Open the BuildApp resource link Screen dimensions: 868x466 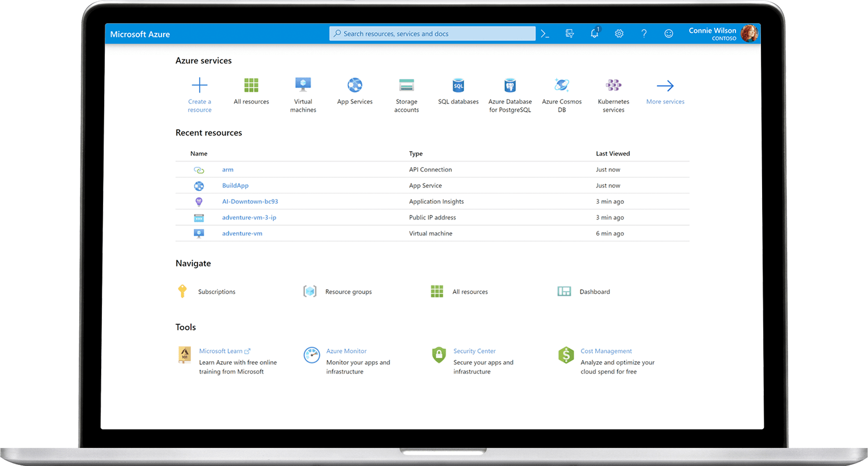(x=236, y=186)
